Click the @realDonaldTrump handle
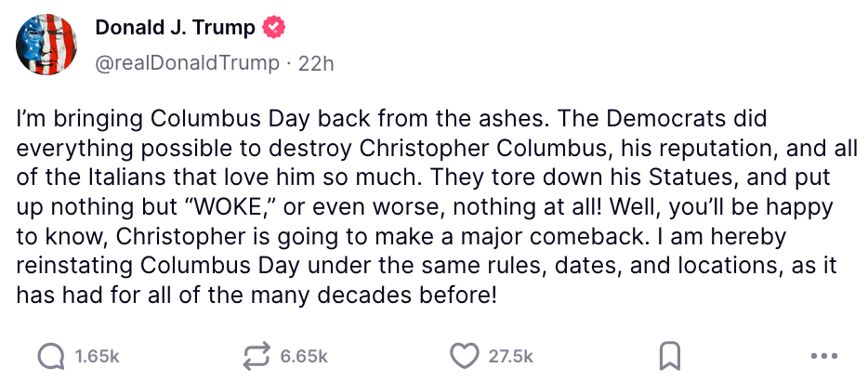868x381 pixels. pyautogui.click(x=187, y=63)
